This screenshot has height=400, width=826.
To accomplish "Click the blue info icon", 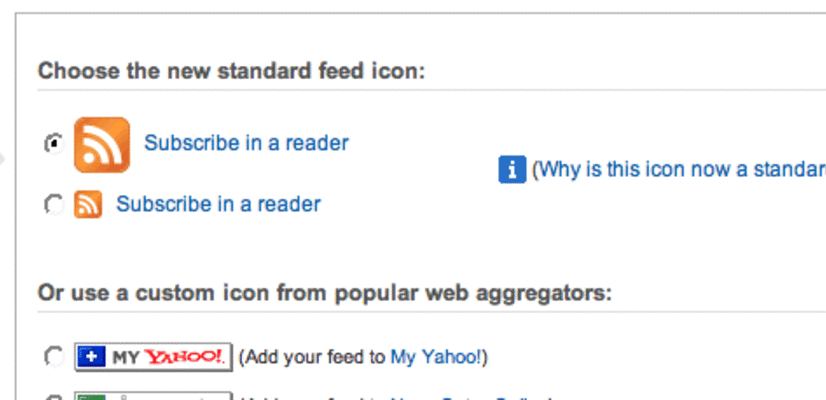I will point(512,169).
